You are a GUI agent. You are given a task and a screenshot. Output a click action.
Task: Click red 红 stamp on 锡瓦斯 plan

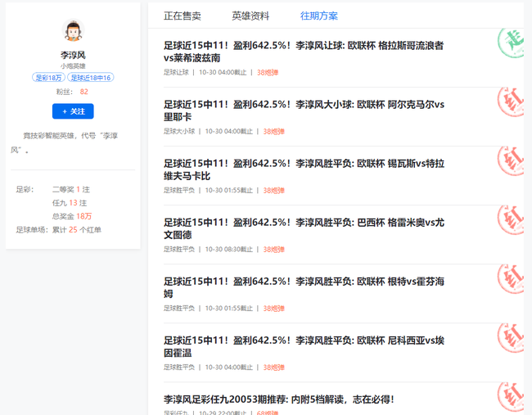(x=511, y=160)
